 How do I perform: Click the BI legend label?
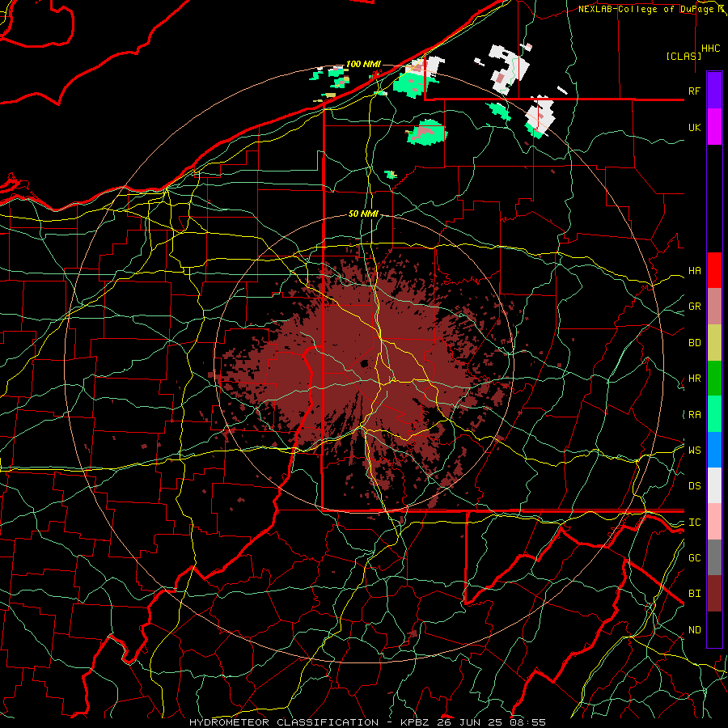pos(694,594)
